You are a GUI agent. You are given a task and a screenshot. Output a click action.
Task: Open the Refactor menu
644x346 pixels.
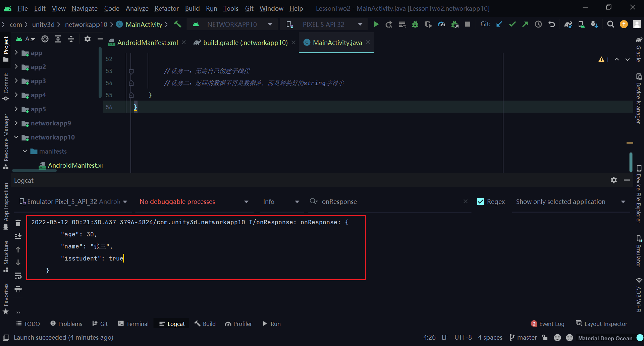(x=166, y=8)
